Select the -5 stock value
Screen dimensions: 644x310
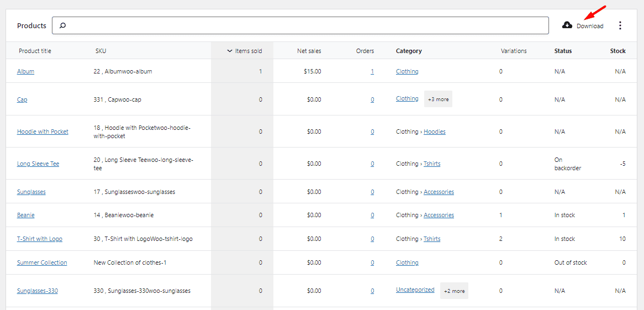click(623, 164)
